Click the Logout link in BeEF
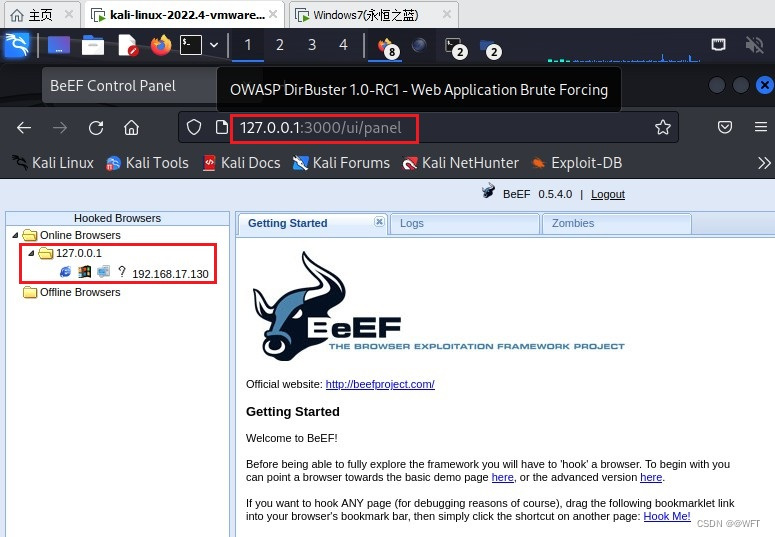 (607, 194)
